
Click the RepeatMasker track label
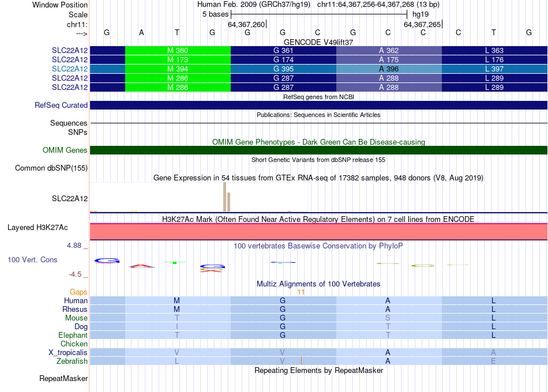63,378
